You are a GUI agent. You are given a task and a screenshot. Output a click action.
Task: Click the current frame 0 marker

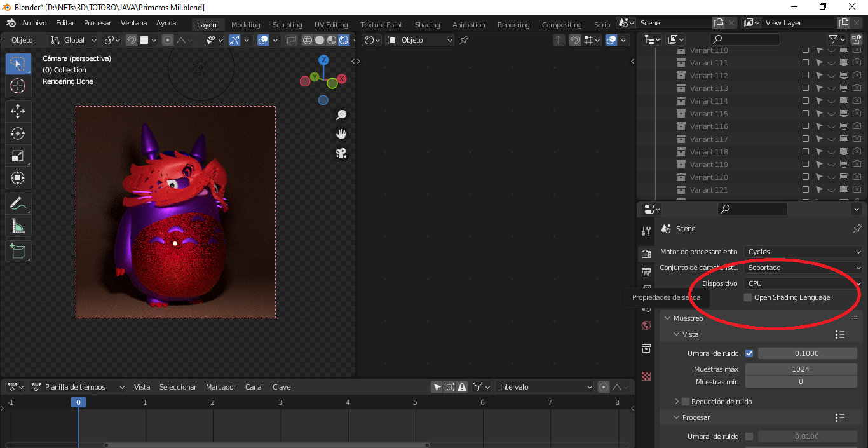pyautogui.click(x=78, y=402)
